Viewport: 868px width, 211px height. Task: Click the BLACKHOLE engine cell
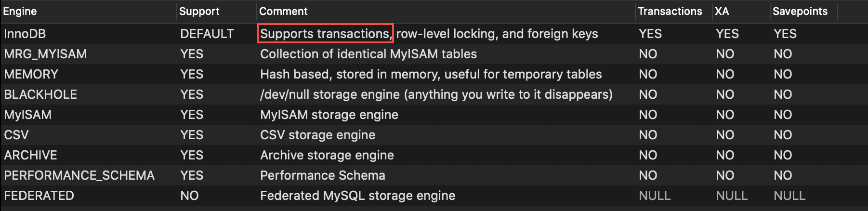(x=40, y=94)
